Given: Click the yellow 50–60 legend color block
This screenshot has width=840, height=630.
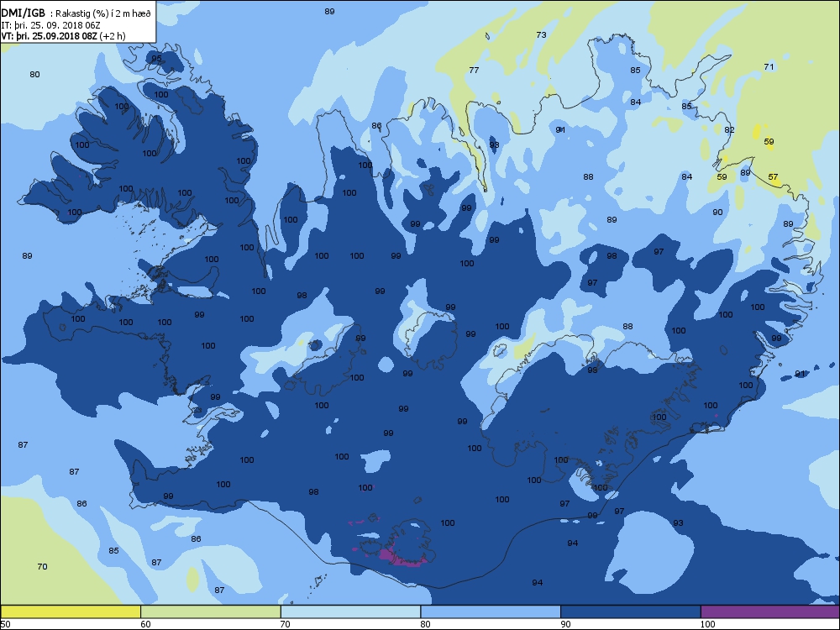Looking at the screenshot, I should coord(71,612).
